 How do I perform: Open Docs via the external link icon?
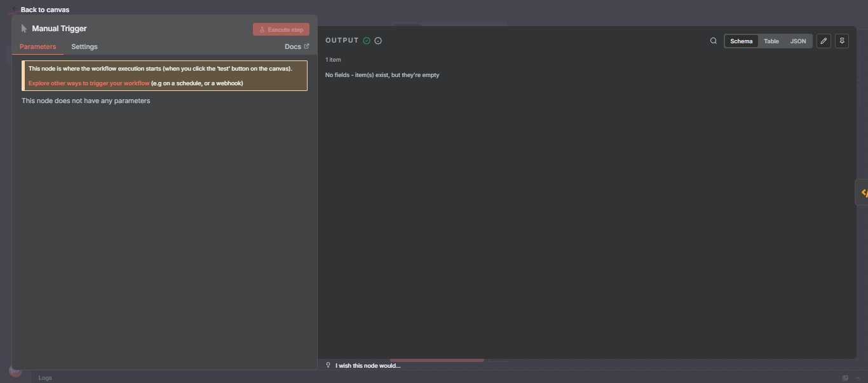[x=307, y=46]
